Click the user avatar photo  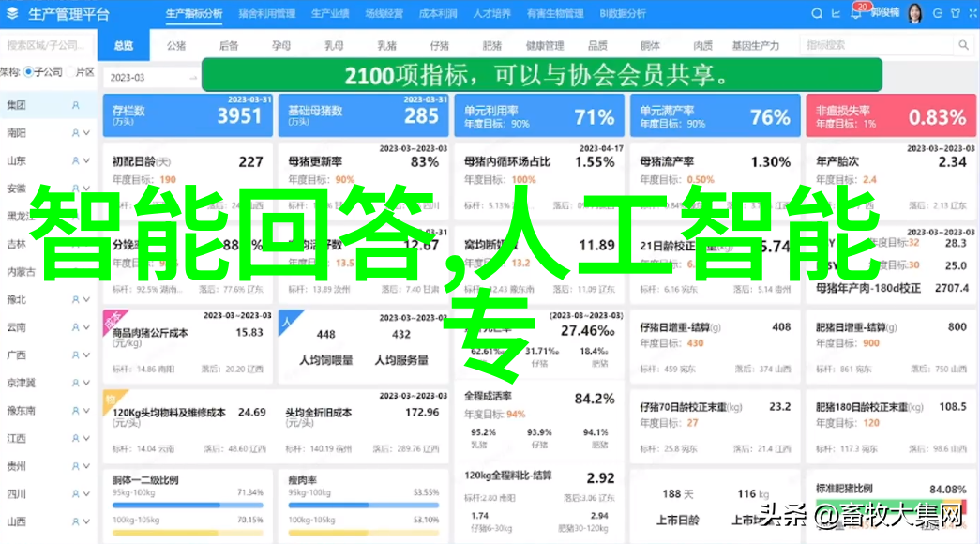pos(915,12)
